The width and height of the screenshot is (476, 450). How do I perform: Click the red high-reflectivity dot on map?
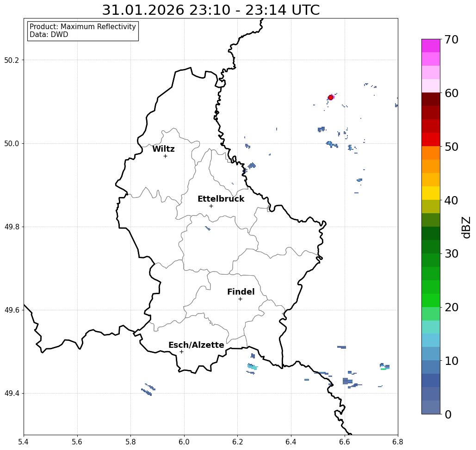click(x=331, y=98)
